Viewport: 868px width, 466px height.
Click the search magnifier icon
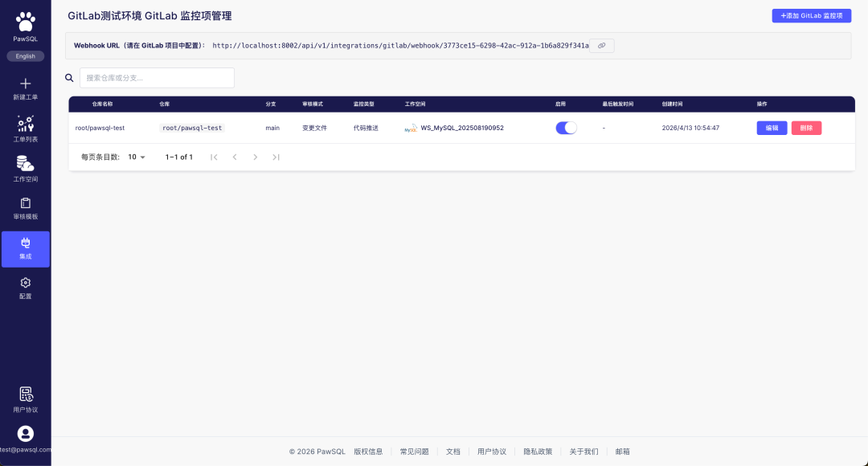coord(69,78)
